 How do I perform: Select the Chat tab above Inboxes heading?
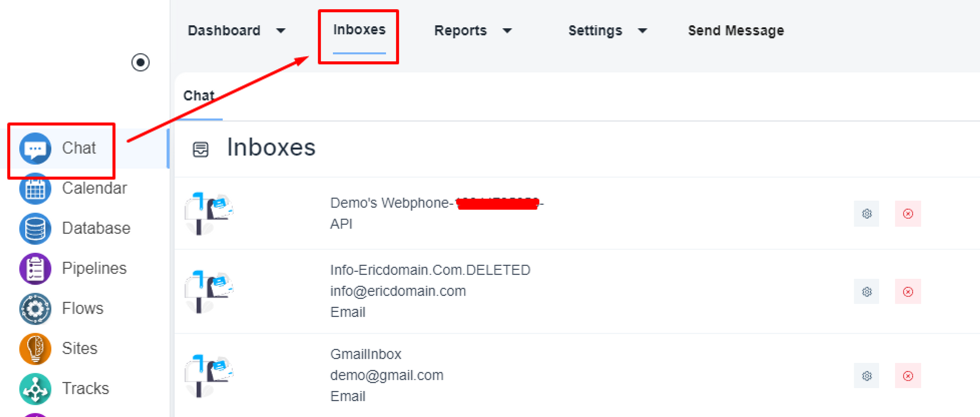[198, 95]
